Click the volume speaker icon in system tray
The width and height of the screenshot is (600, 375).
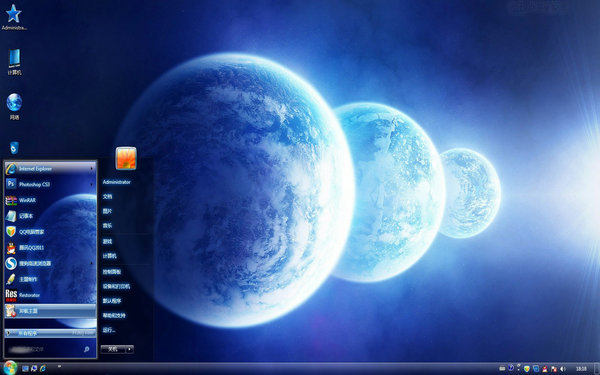click(562, 369)
